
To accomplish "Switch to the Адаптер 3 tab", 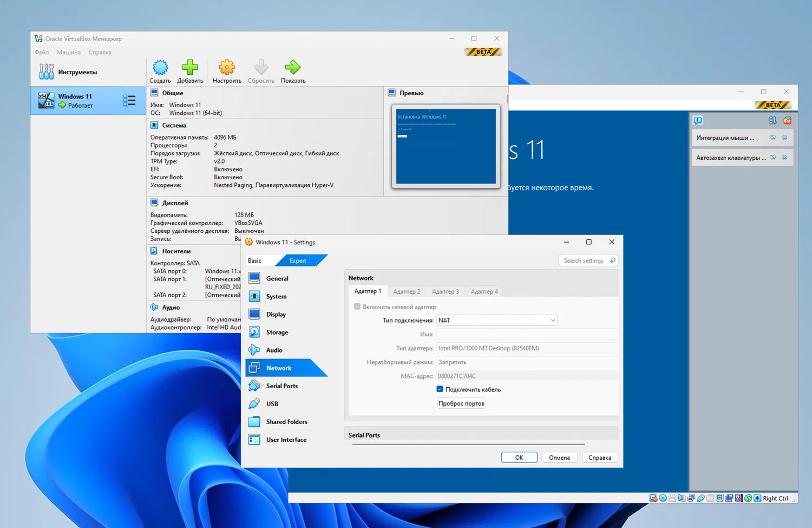I will 446,291.
